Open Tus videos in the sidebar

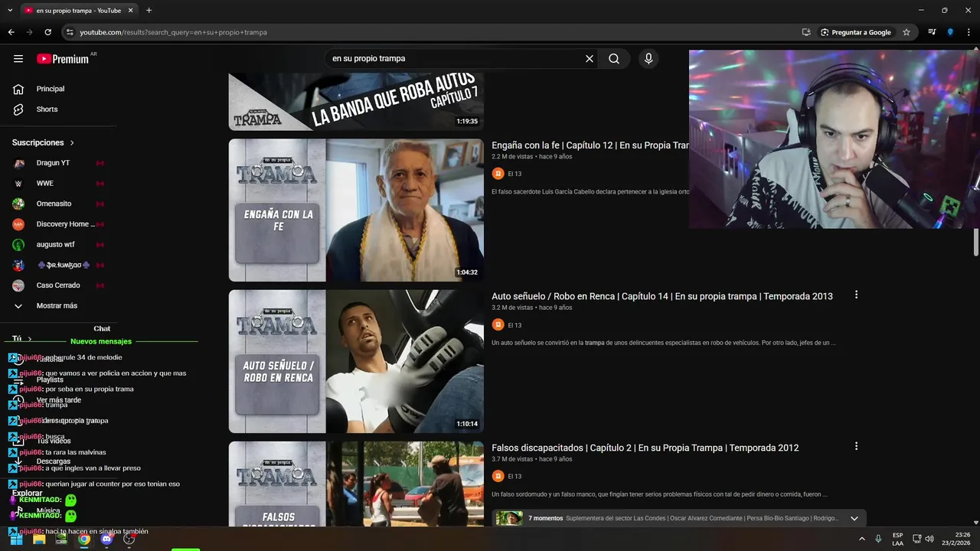click(x=54, y=441)
